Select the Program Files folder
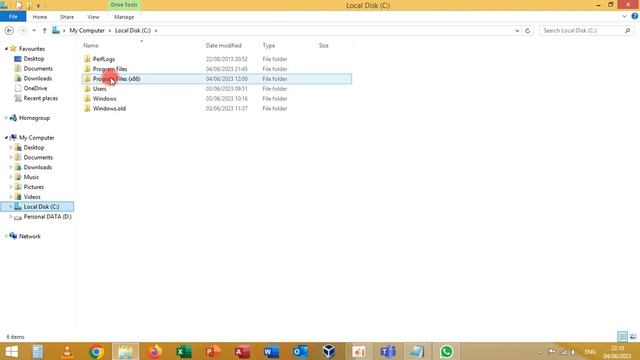 pos(110,69)
